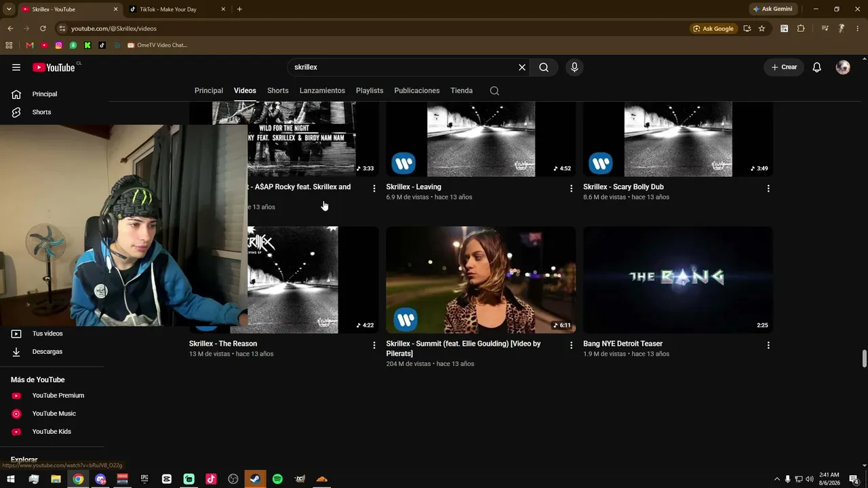Click the browser address bar URL
This screenshot has height=488, width=868.
click(114, 28)
